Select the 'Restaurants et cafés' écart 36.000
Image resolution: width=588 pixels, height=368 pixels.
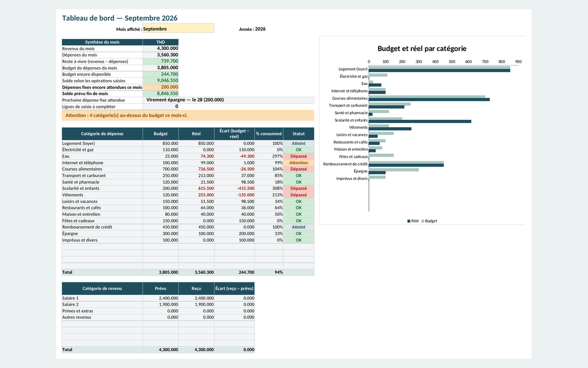pos(234,208)
